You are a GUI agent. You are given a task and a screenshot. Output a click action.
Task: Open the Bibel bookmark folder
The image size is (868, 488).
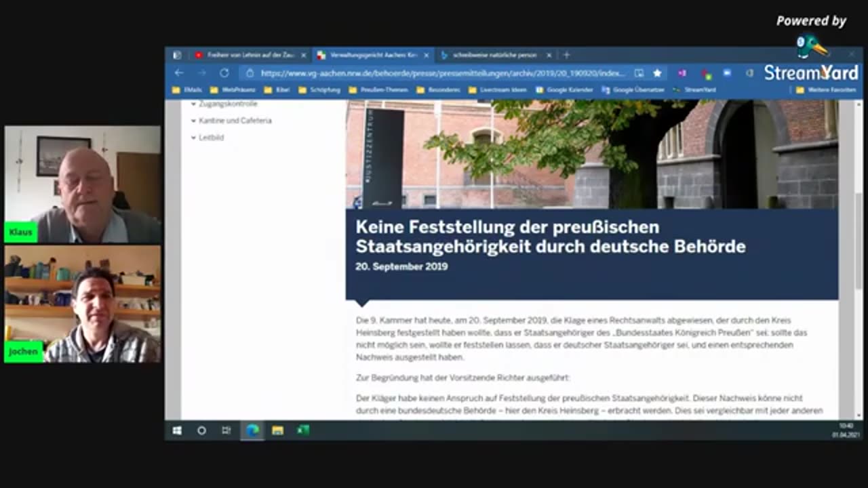(x=277, y=89)
